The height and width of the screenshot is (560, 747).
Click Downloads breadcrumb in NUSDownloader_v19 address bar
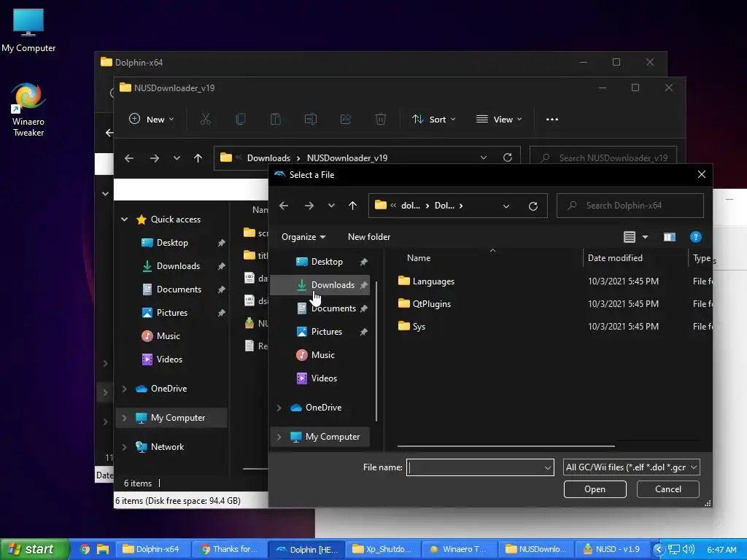tap(268, 158)
